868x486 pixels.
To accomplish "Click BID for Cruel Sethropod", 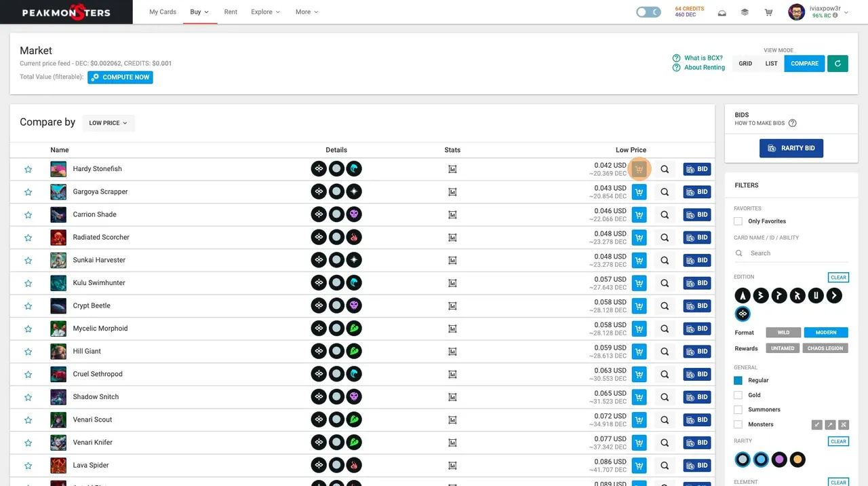I will tap(697, 374).
